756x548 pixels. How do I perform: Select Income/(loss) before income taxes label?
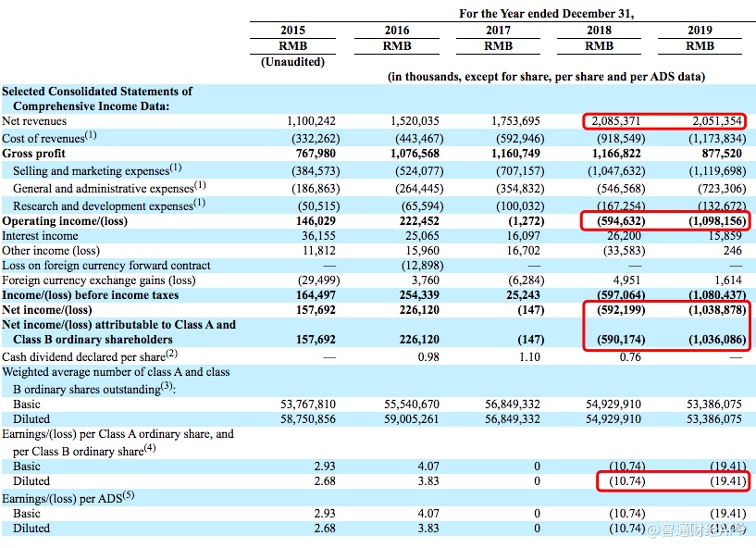coord(90,295)
